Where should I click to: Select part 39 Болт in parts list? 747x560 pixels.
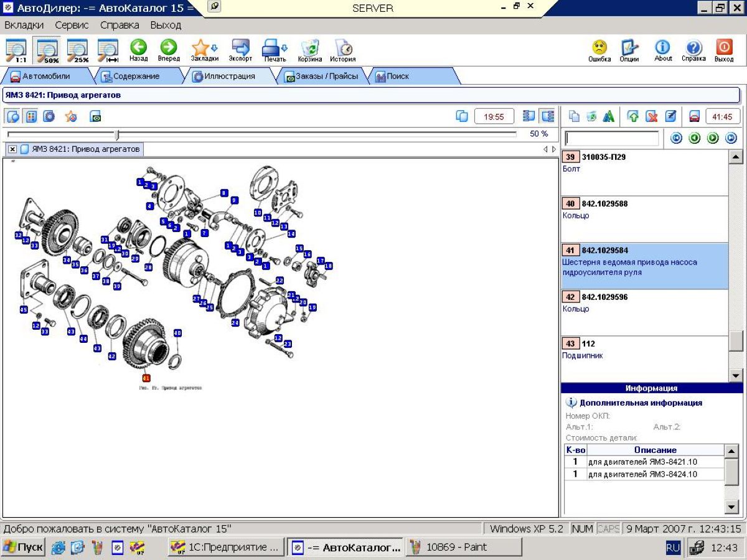[644, 172]
